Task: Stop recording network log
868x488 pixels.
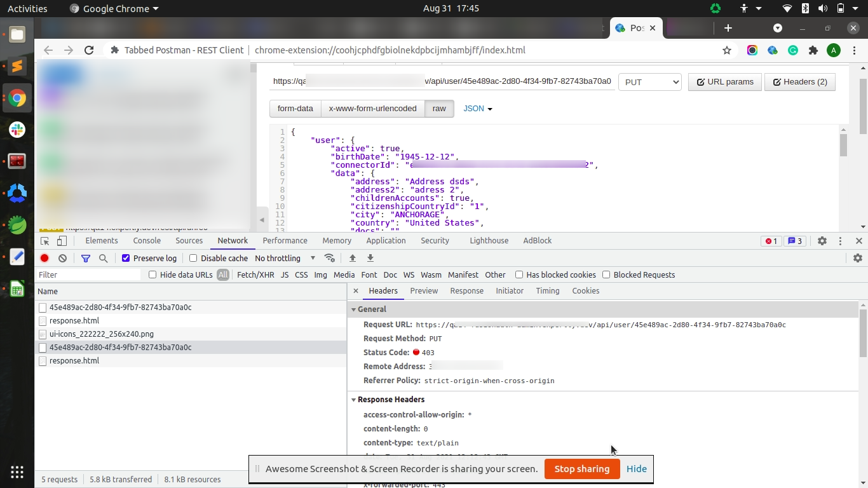Action: pos(44,258)
